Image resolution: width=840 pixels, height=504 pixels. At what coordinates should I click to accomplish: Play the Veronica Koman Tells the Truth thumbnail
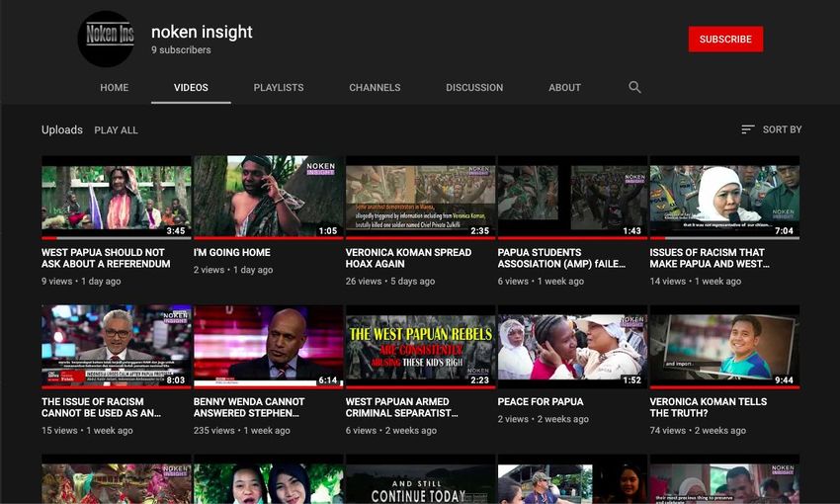pyautogui.click(x=724, y=347)
